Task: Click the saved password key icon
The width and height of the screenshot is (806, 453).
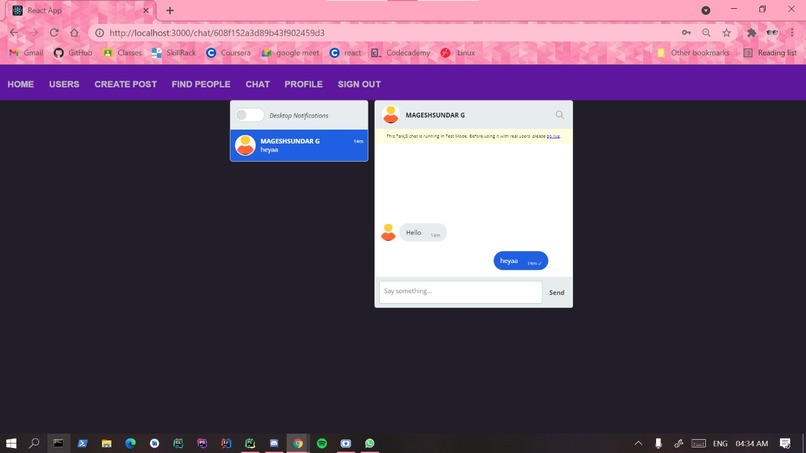Action: point(686,33)
